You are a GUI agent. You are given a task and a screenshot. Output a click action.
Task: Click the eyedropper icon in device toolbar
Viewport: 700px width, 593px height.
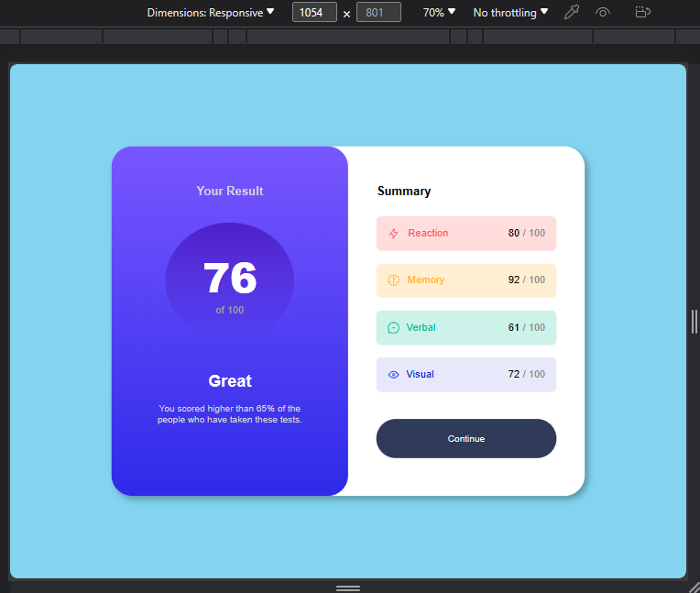pyautogui.click(x=572, y=12)
